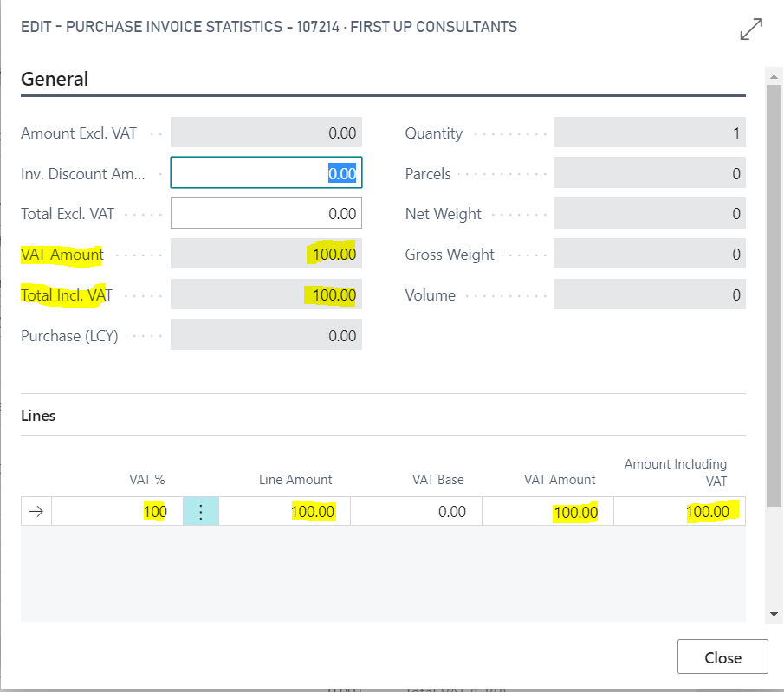Click the Line Amount column header
Image resolution: width=784 pixels, height=692 pixels.
click(x=295, y=480)
